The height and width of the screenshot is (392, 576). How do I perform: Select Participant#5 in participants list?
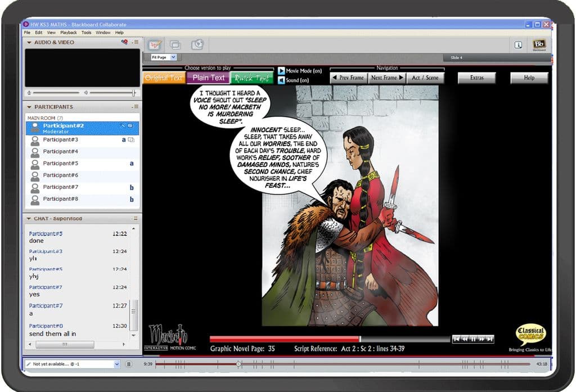point(82,164)
